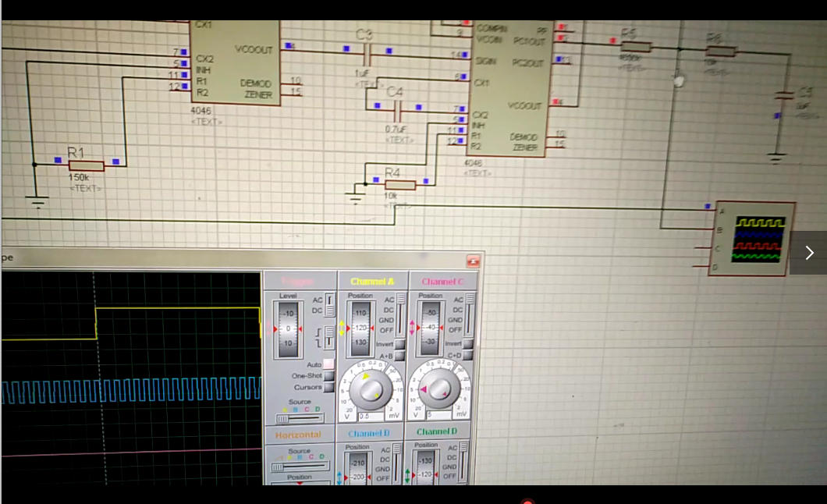This screenshot has width=827, height=504.
Task: Click the Channel C heading
Action: [442, 282]
